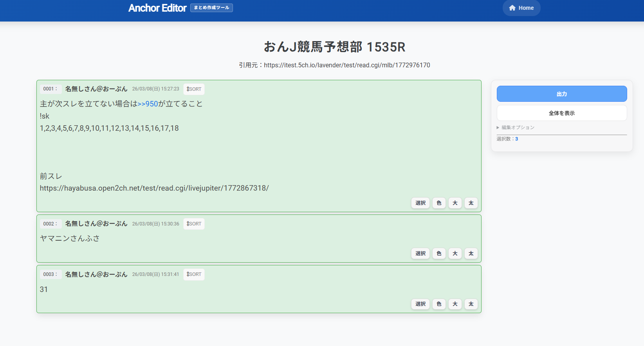
Task: Click 色 button on post 0003
Action: pos(439,304)
